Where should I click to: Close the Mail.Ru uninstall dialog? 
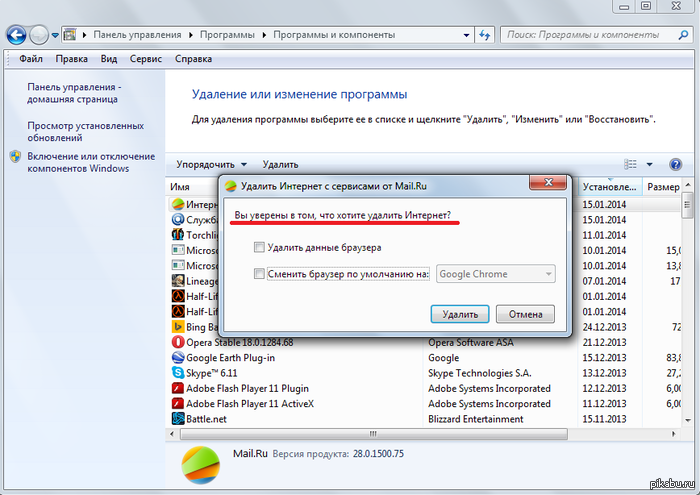(x=548, y=182)
